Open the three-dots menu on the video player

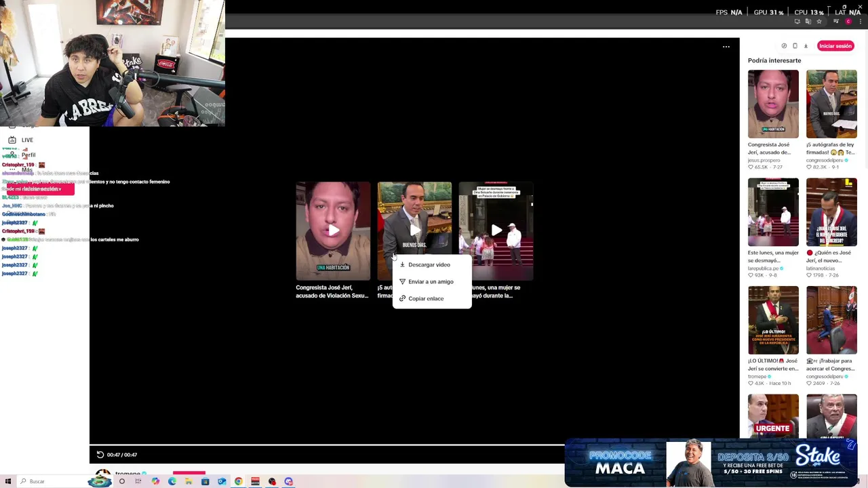tap(726, 47)
